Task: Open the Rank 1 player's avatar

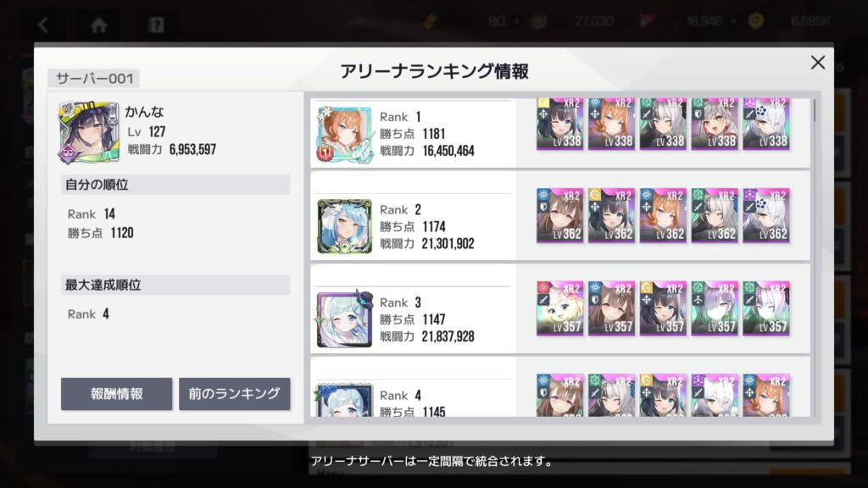Action: 344,135
